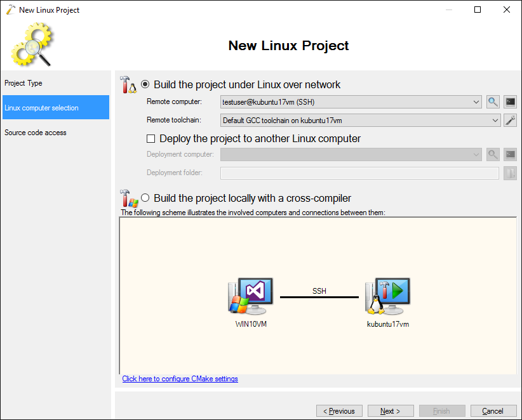Cancel the New Linux Project wizard
The image size is (522, 420).
(x=493, y=411)
